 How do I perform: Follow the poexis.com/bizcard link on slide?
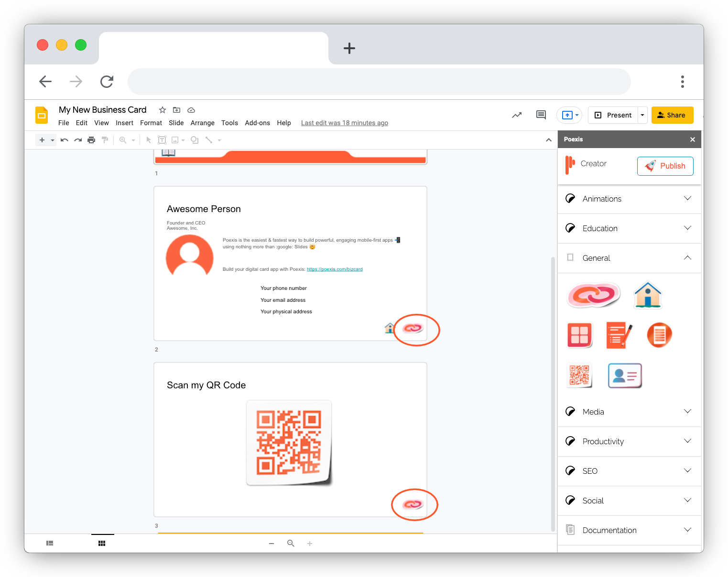tap(335, 269)
